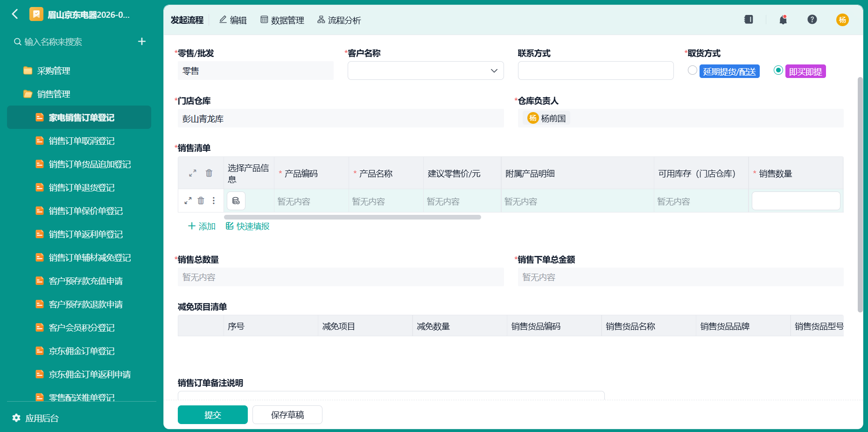Click the 销售数量 input cell
The height and width of the screenshot is (432, 868).
(x=796, y=201)
